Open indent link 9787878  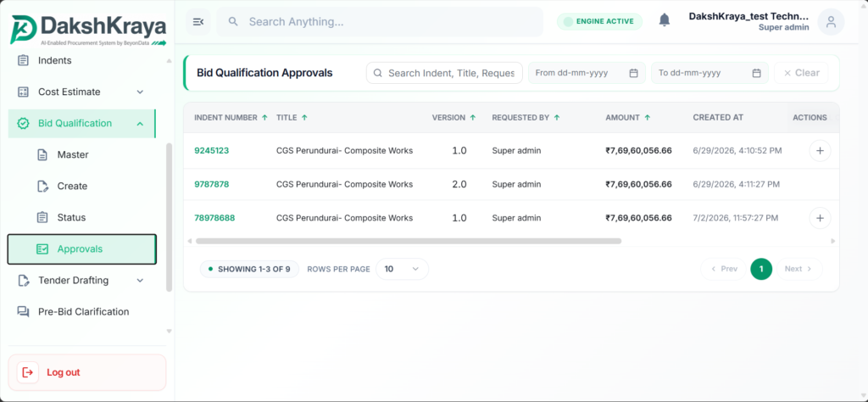click(x=211, y=184)
